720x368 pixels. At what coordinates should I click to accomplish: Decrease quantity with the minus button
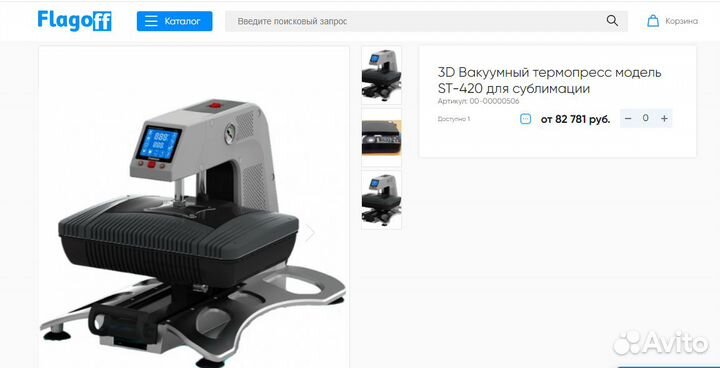tap(629, 119)
